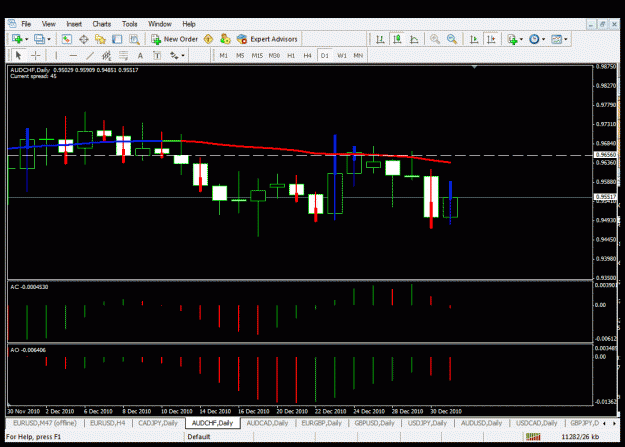Open the Indicators list icon
This screenshot has width=625, height=447.
coord(512,39)
